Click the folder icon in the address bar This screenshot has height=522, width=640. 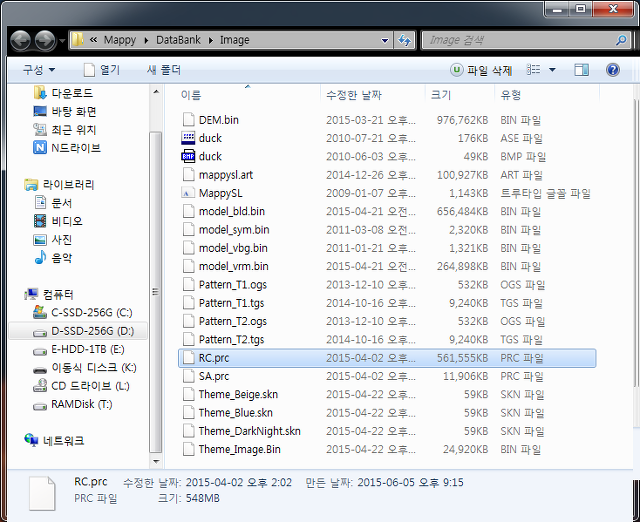tap(78, 40)
